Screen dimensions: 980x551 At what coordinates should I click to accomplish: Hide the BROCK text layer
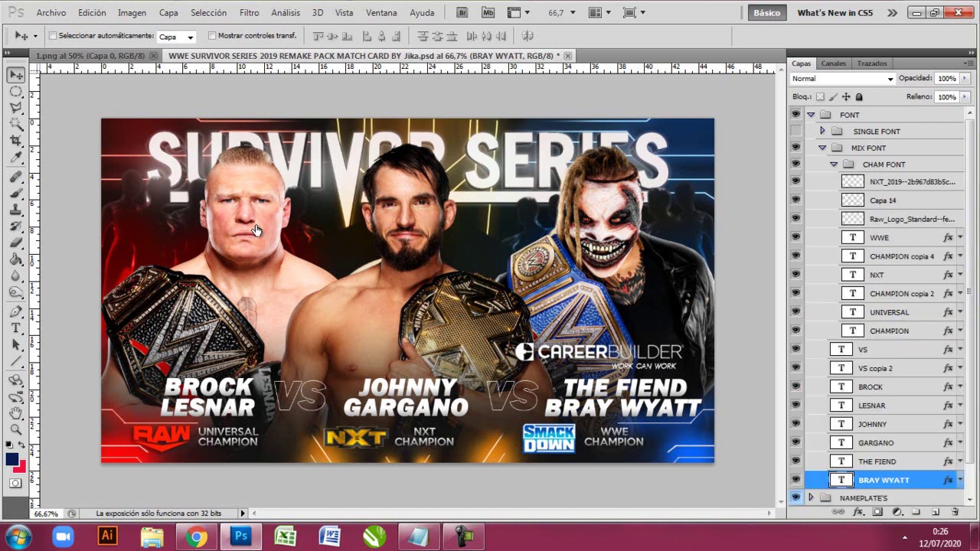coord(795,386)
